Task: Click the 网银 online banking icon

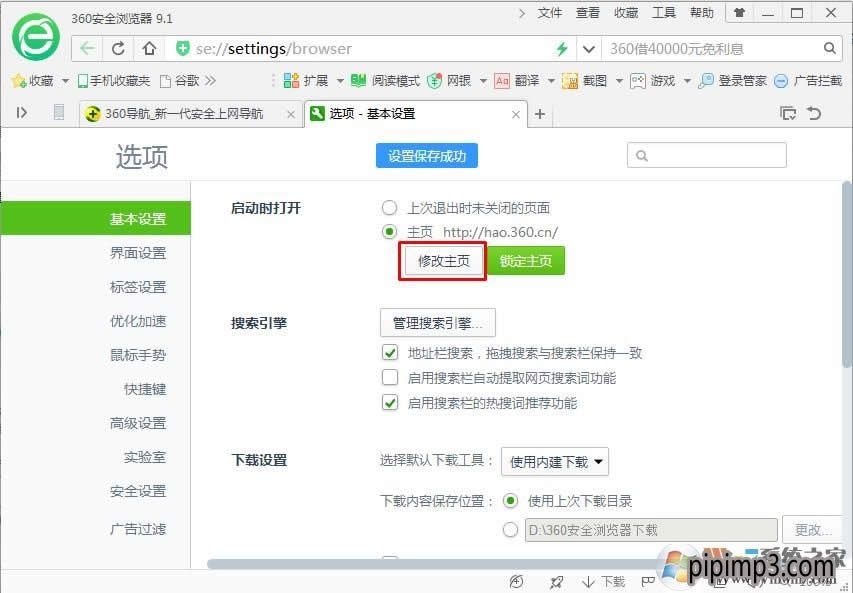Action: click(x=451, y=80)
